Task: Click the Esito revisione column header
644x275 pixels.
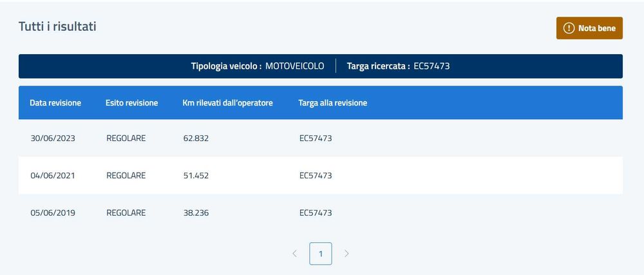Action: [x=132, y=103]
